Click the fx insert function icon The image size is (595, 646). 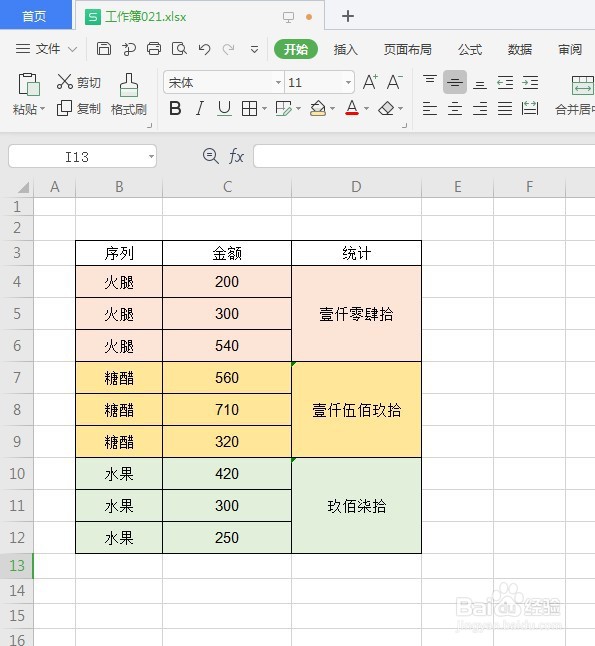click(x=236, y=157)
